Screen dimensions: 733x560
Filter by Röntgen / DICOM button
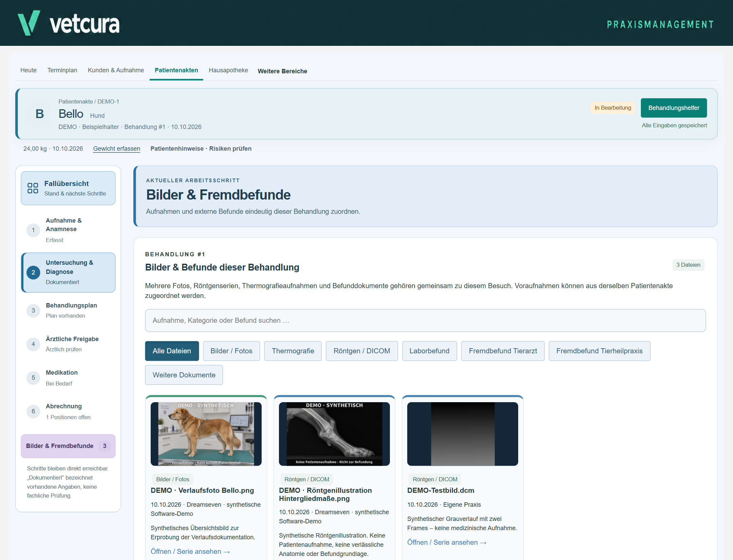click(362, 351)
